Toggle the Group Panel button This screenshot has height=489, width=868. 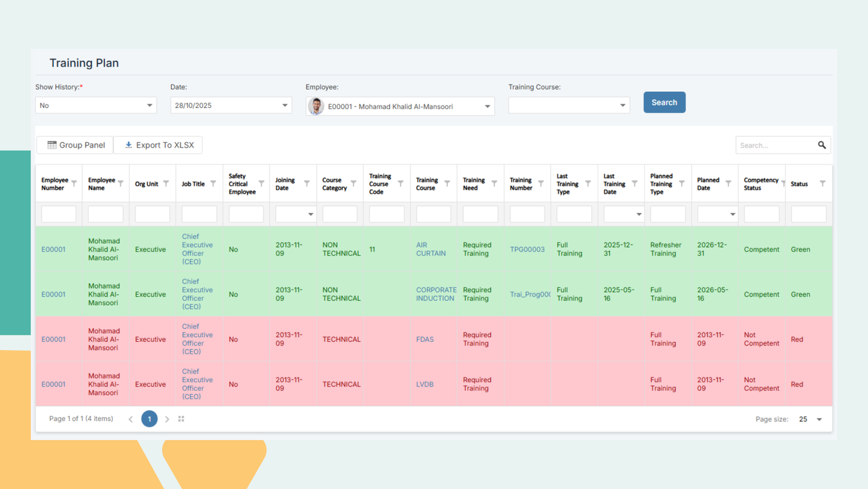click(x=76, y=145)
